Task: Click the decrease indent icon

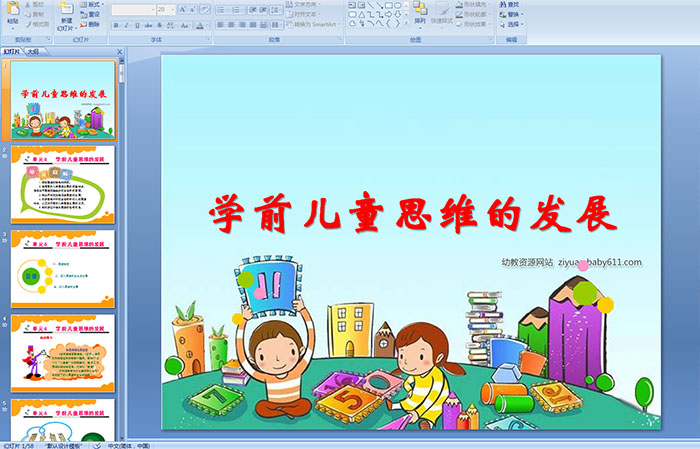Action: pos(253,10)
